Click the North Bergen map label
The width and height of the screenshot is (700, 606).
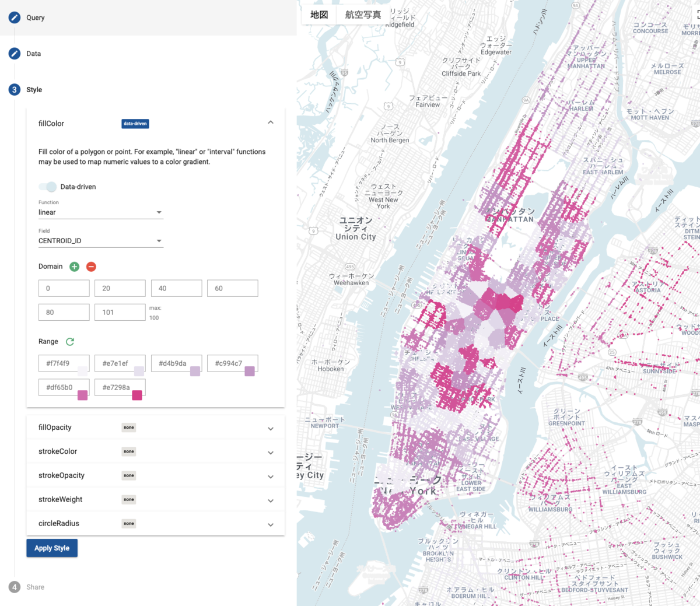[x=390, y=140]
